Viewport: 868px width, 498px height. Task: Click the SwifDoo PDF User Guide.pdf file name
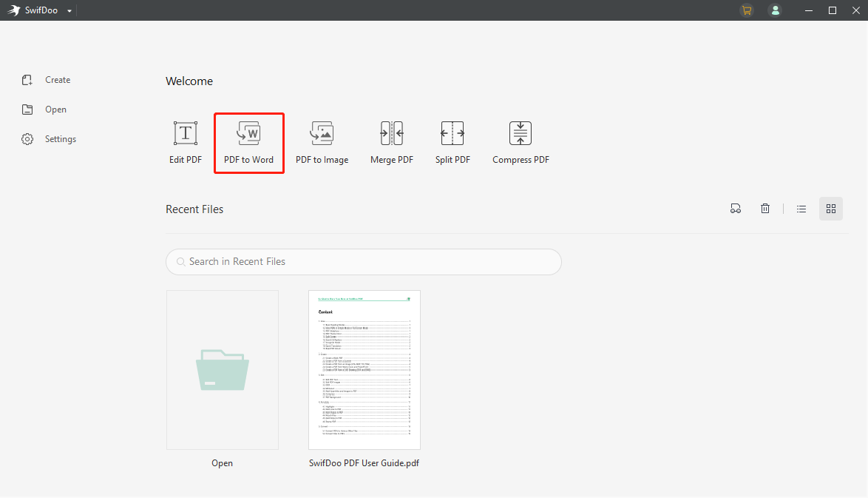pyautogui.click(x=364, y=463)
